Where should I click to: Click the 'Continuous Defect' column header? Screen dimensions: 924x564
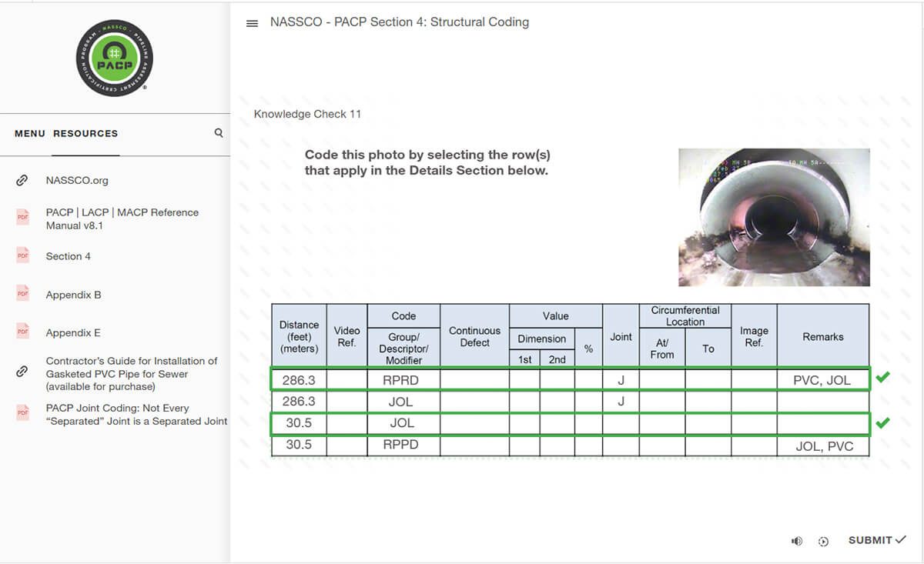click(x=474, y=336)
